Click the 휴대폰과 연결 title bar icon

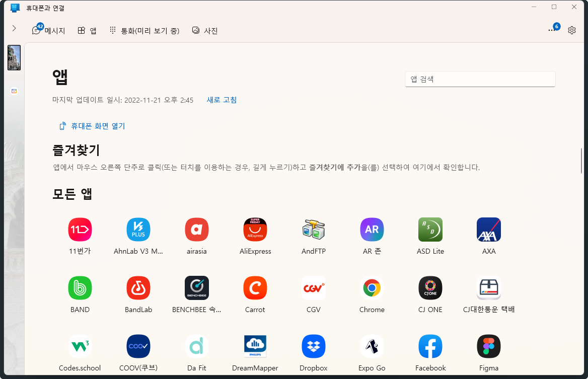(x=15, y=8)
